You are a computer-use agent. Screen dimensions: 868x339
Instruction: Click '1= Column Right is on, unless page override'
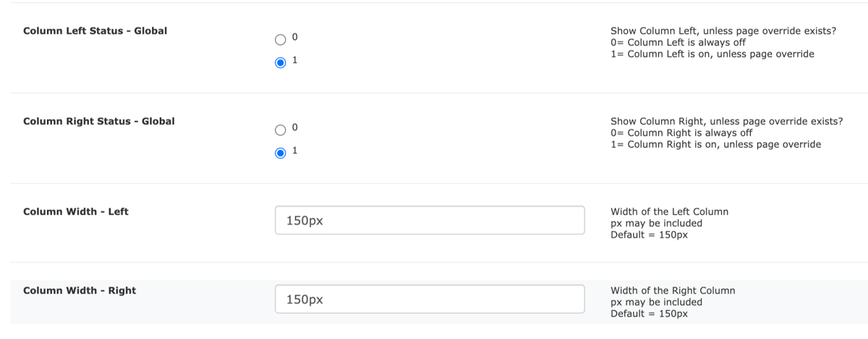pyautogui.click(x=715, y=144)
